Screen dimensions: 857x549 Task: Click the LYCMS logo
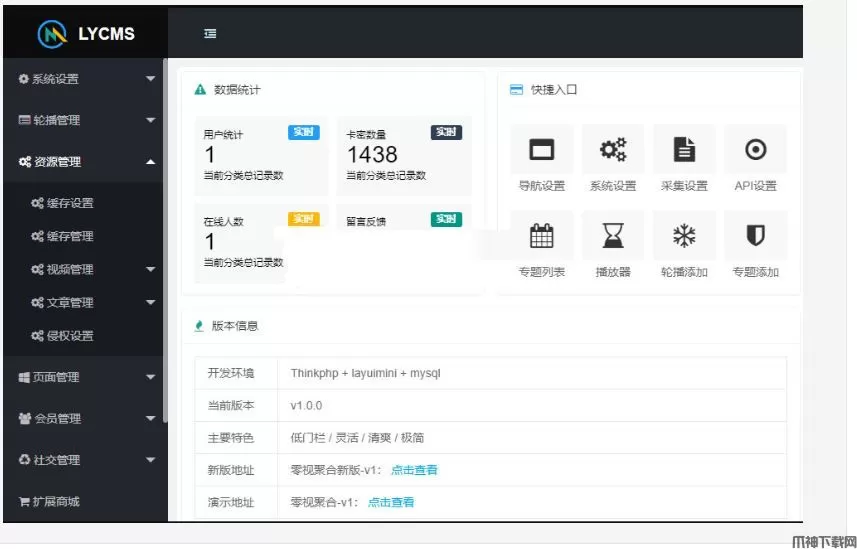86,34
